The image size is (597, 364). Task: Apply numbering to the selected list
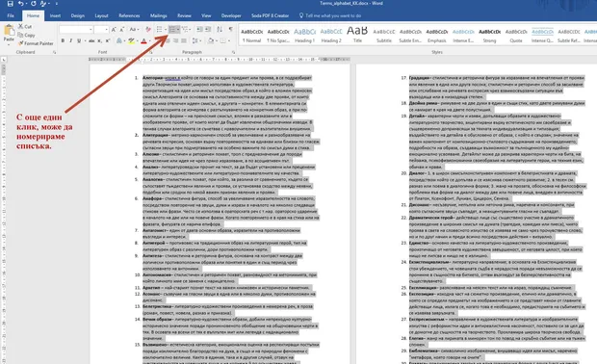pos(172,29)
